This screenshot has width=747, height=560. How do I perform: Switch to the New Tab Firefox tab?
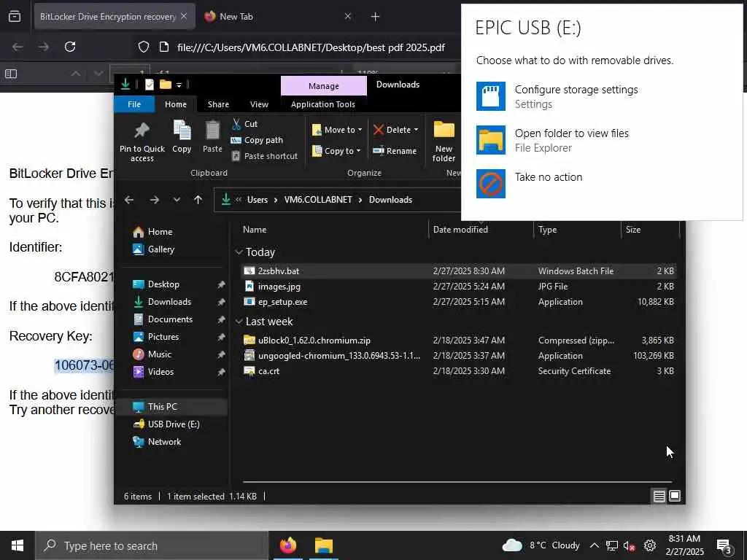click(279, 17)
